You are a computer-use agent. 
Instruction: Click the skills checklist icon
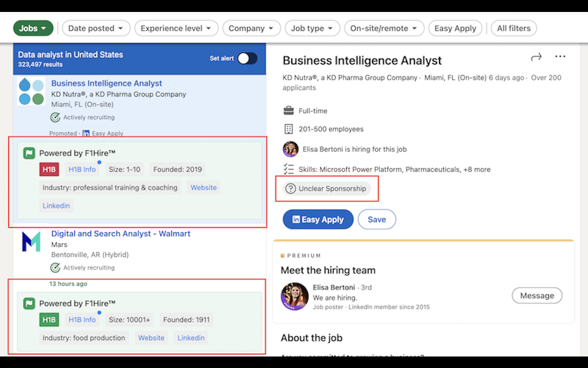click(288, 169)
